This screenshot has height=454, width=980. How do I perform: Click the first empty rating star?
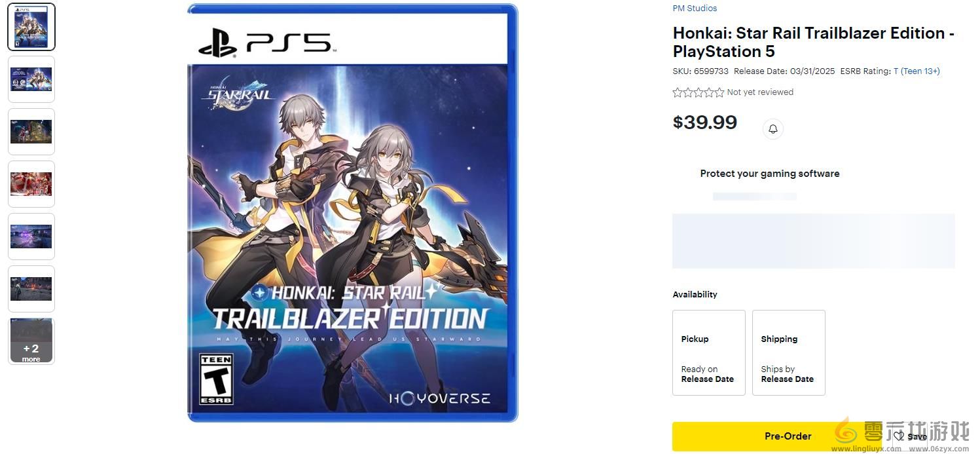(676, 92)
